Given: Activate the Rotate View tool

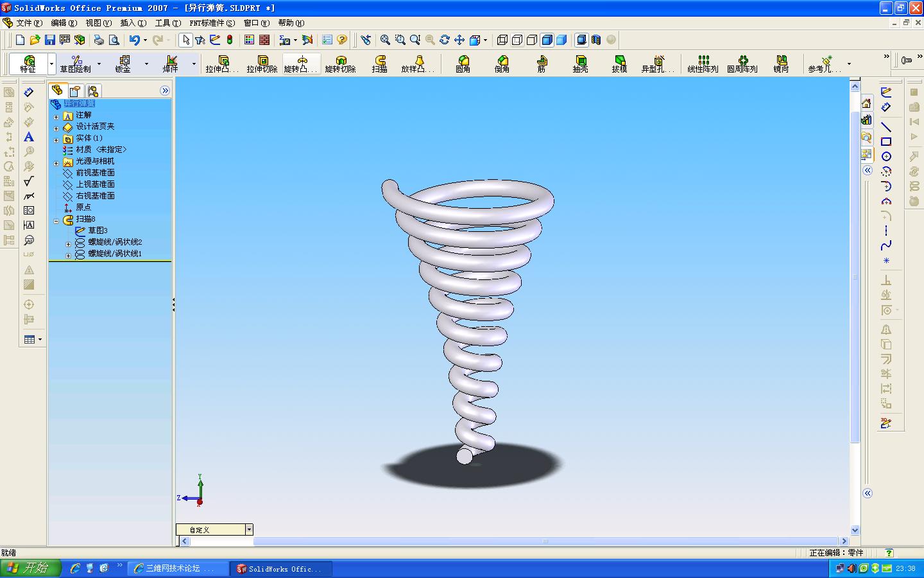Looking at the screenshot, I should pos(445,40).
